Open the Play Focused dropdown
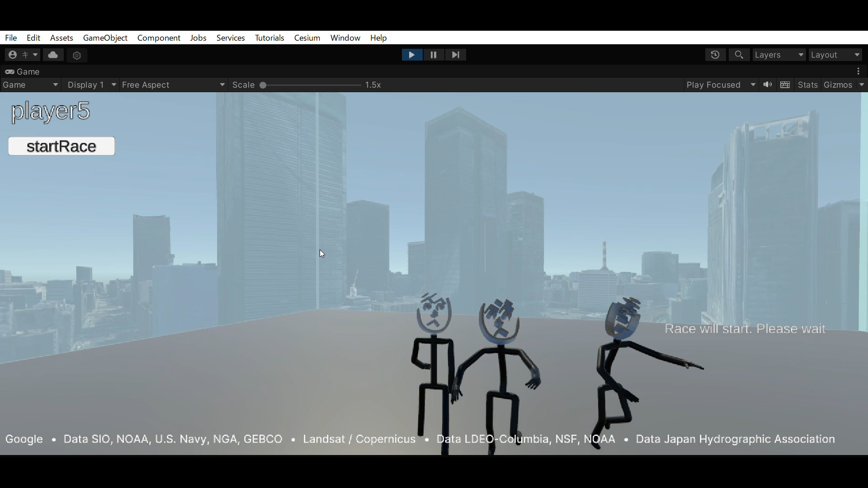Image resolution: width=868 pixels, height=488 pixels. (721, 85)
